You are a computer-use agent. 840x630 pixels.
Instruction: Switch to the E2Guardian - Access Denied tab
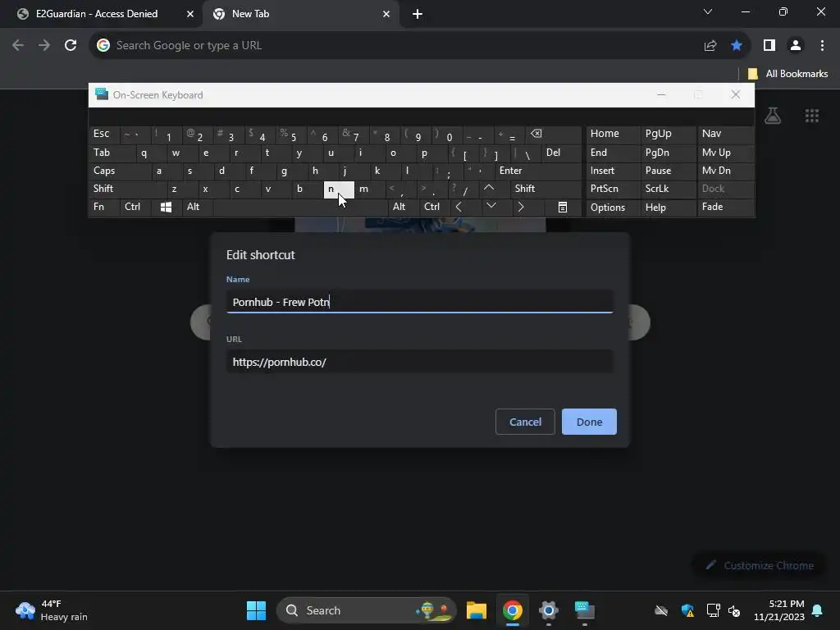(x=97, y=14)
